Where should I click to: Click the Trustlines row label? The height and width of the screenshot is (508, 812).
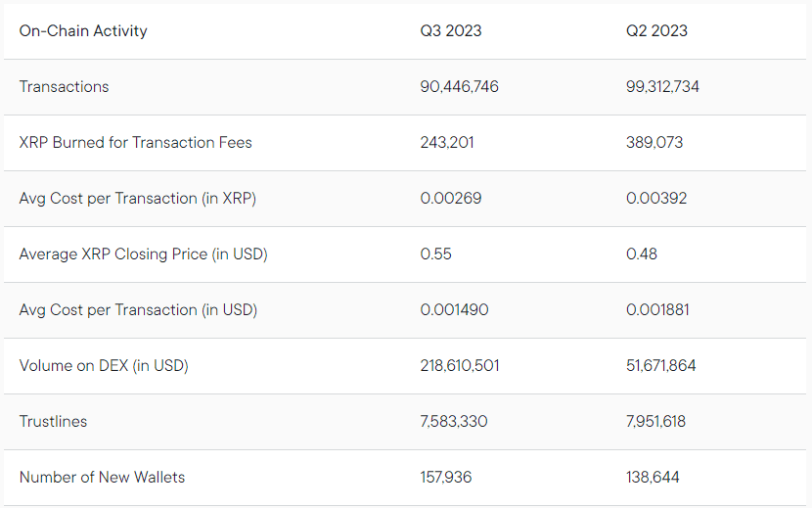coord(53,422)
